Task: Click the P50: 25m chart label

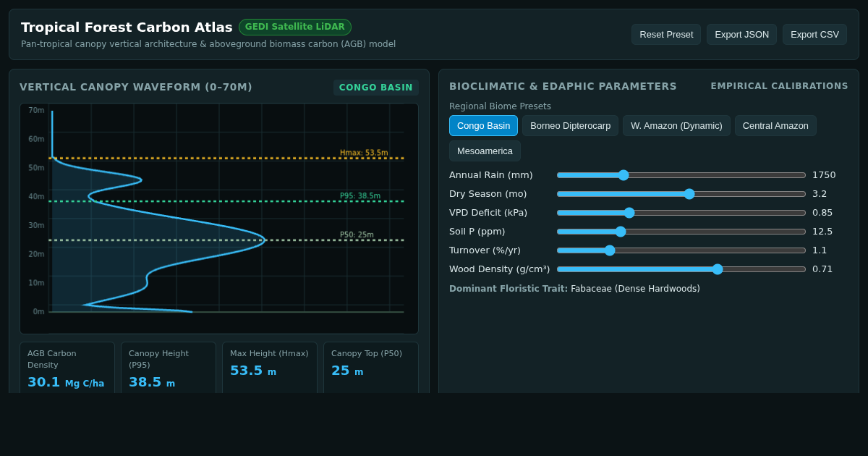Action: [x=357, y=235]
